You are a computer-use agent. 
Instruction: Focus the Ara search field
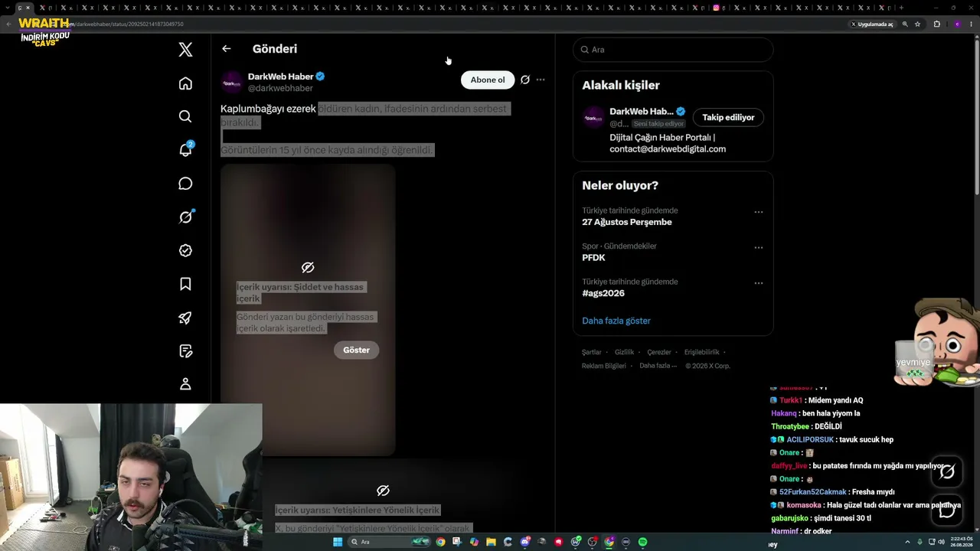pos(673,50)
